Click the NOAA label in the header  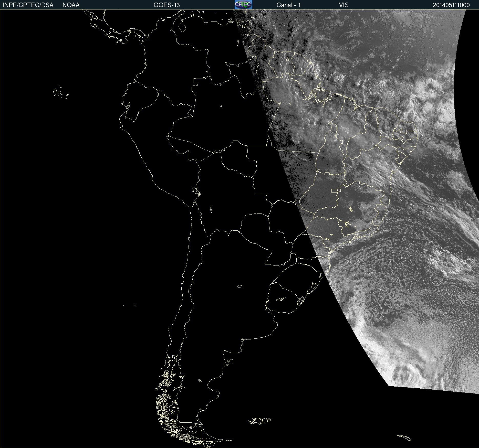point(71,5)
